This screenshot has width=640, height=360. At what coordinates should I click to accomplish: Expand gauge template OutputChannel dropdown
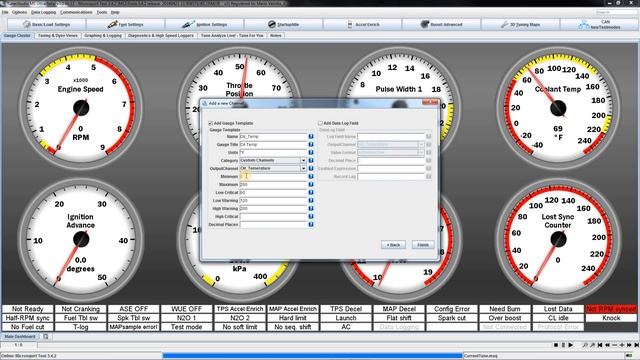click(x=303, y=168)
